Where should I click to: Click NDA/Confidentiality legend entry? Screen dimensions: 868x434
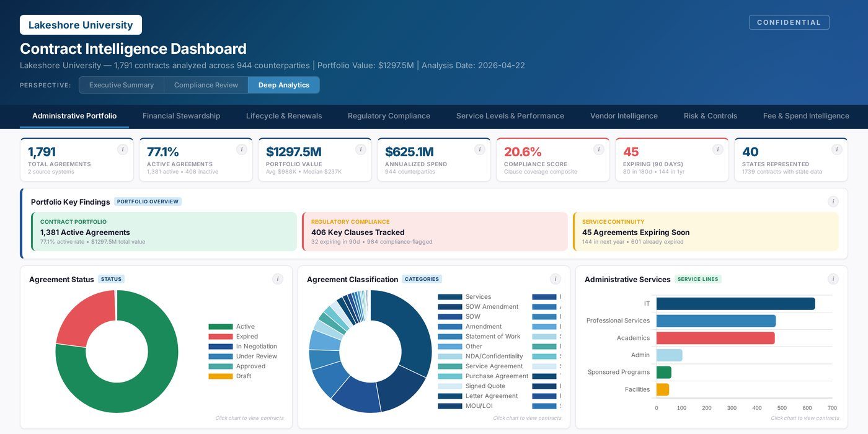pos(480,356)
